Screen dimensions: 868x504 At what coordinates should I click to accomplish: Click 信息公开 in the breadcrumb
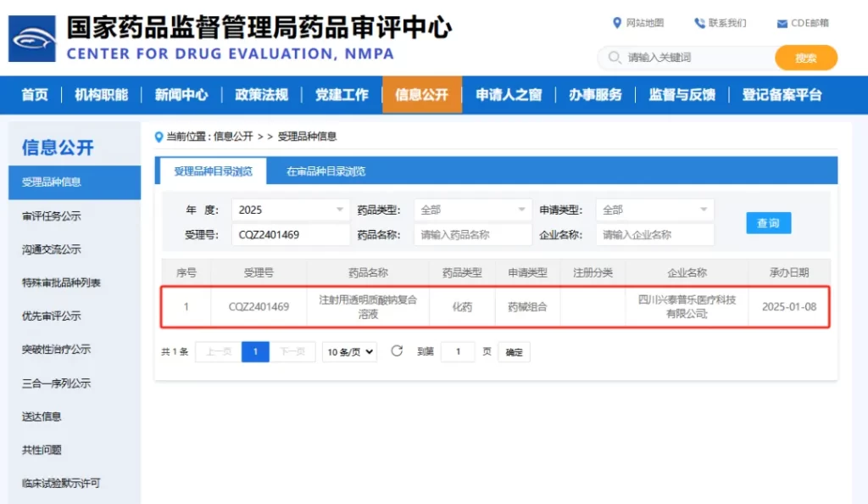click(233, 137)
